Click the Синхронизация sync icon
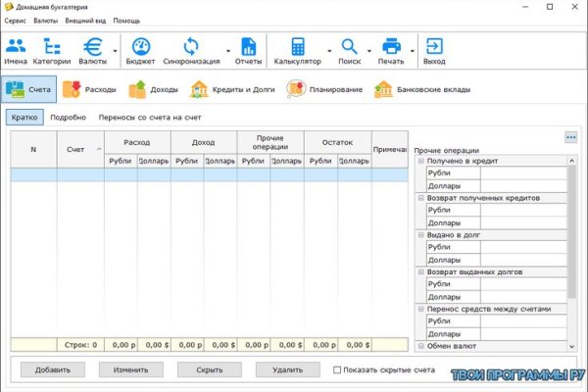This screenshot has width=588, height=392. coord(191,47)
